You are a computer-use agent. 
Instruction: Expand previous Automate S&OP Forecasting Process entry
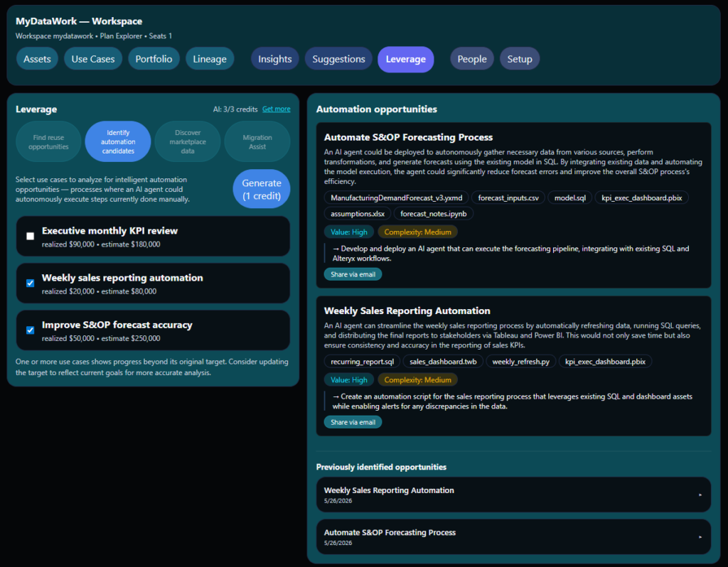[x=513, y=537]
